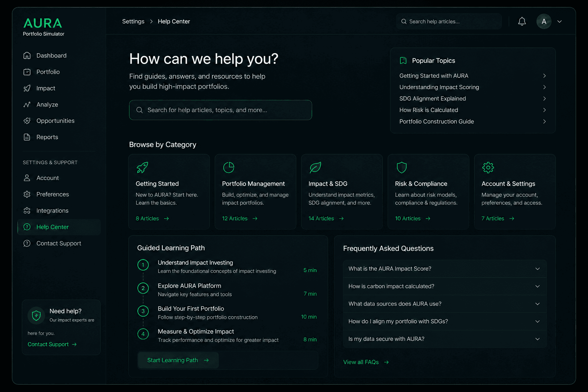Open SDG Alignment Explained topic chevron

tap(544, 99)
